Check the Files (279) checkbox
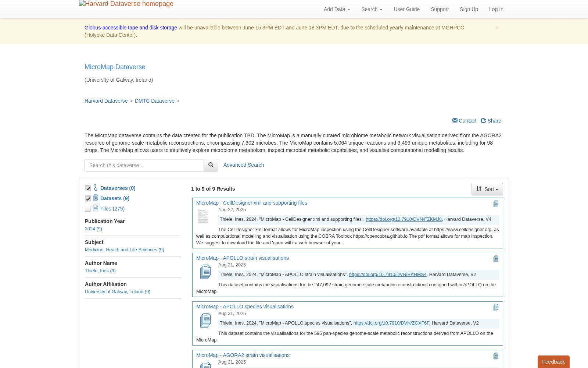The height and width of the screenshot is (368, 588). [88, 209]
